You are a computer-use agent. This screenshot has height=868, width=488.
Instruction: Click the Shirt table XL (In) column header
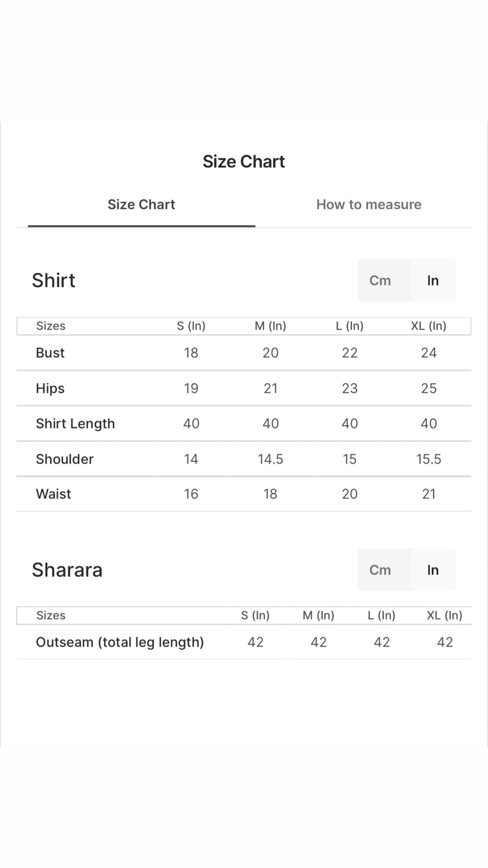click(x=429, y=326)
